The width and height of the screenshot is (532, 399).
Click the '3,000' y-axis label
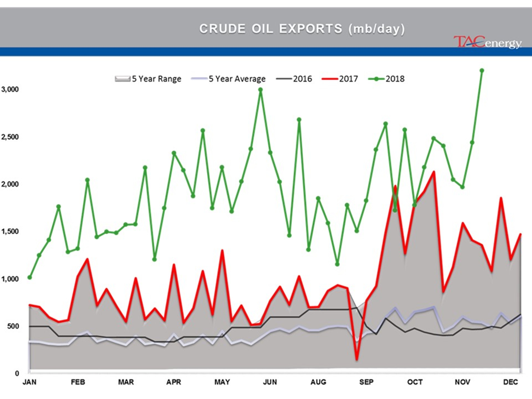[10, 89]
